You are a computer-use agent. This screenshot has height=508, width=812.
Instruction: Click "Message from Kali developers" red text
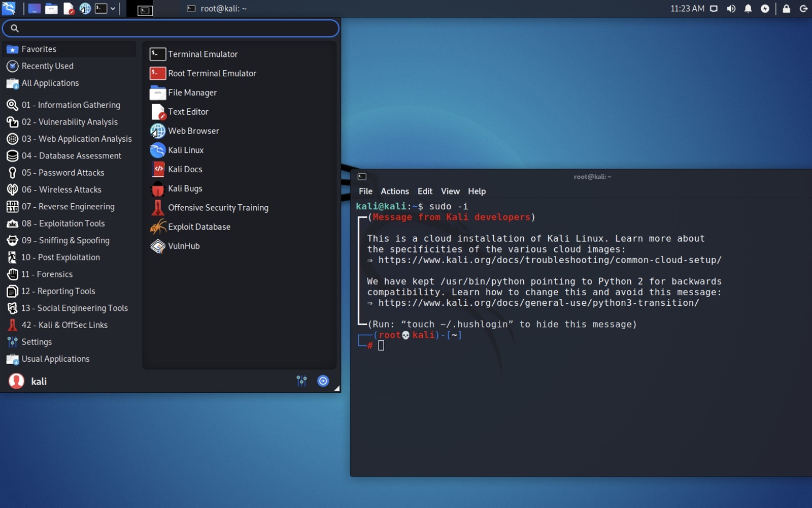coord(451,217)
